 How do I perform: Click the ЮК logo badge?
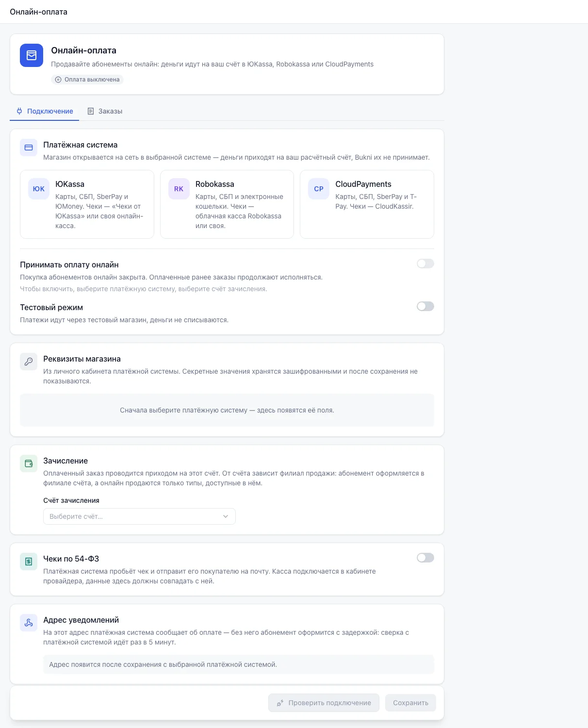coord(39,189)
